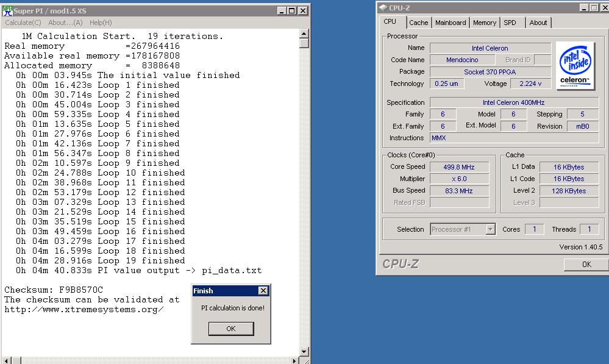Click the Allocated memory line
The image size is (609, 364).
pos(92,66)
